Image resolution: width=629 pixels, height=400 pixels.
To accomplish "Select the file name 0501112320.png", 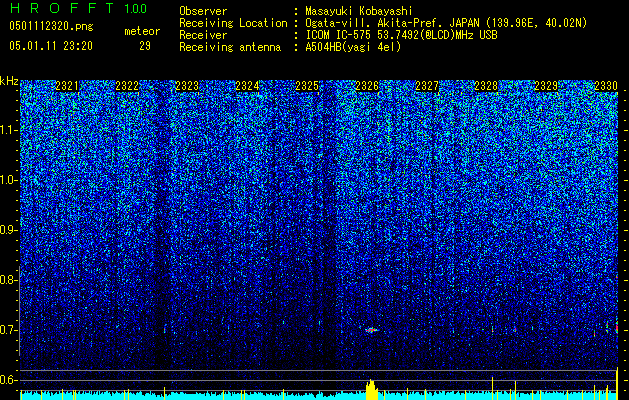I will pos(51,26).
